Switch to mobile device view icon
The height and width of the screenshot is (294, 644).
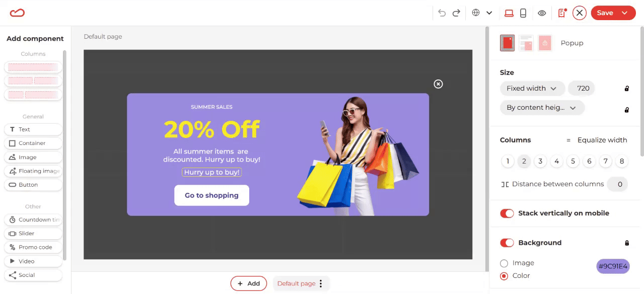[x=523, y=13]
